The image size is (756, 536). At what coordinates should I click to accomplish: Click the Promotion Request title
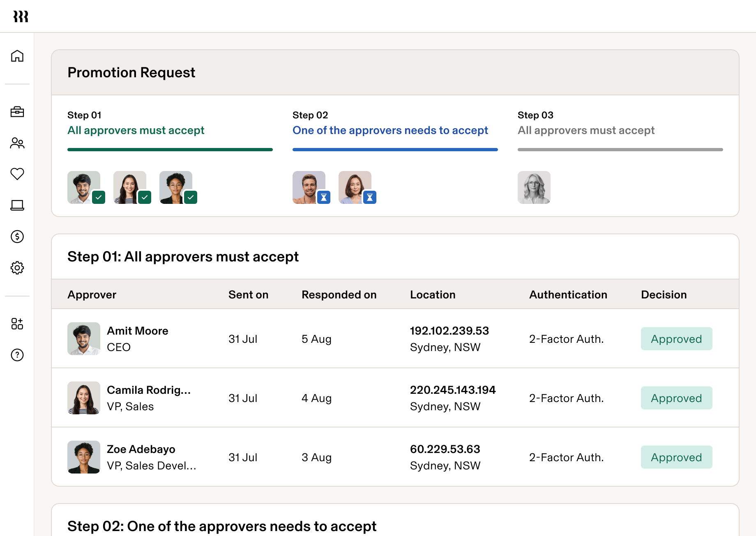[x=131, y=73]
